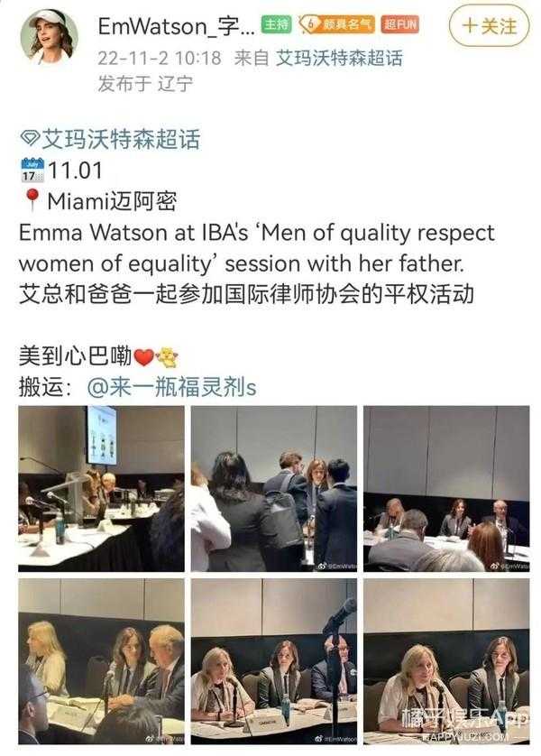Tap the calendar emoji beside 11.01
This screenshot has height=756, width=541.
pyautogui.click(x=32, y=171)
